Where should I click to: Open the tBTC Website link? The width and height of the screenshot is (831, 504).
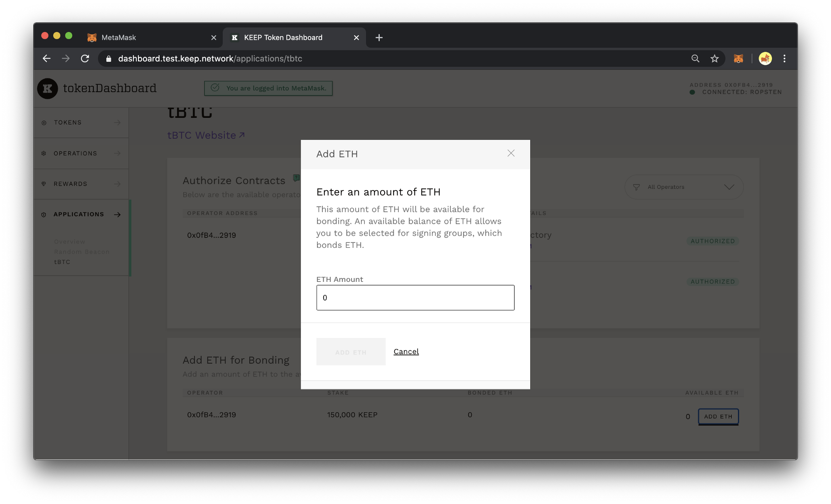coord(206,135)
